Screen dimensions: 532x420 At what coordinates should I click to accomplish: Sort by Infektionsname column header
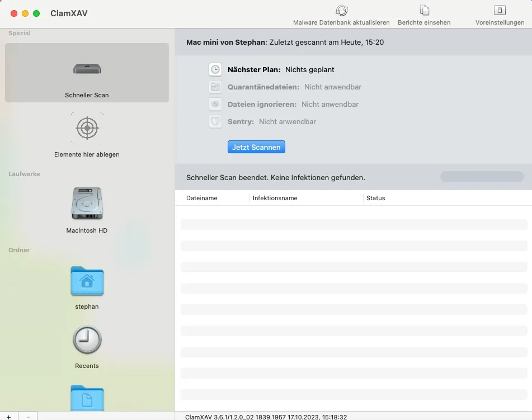275,198
